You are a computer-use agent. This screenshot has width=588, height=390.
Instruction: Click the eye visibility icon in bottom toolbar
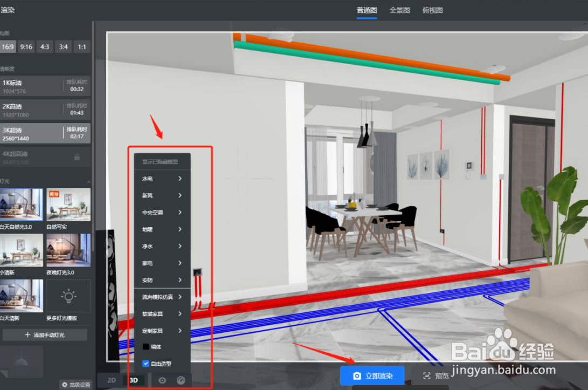point(162,380)
